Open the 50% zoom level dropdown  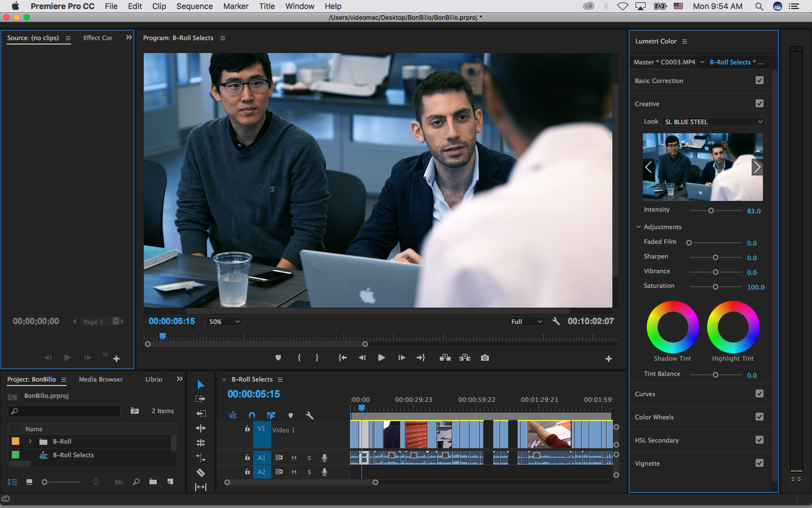pyautogui.click(x=224, y=322)
